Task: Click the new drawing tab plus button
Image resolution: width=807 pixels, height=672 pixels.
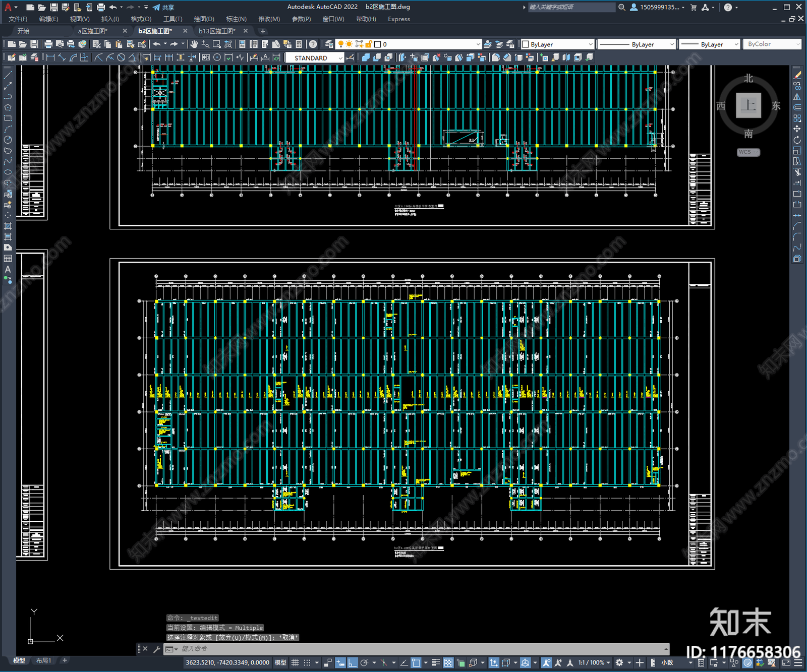Action: click(x=263, y=31)
